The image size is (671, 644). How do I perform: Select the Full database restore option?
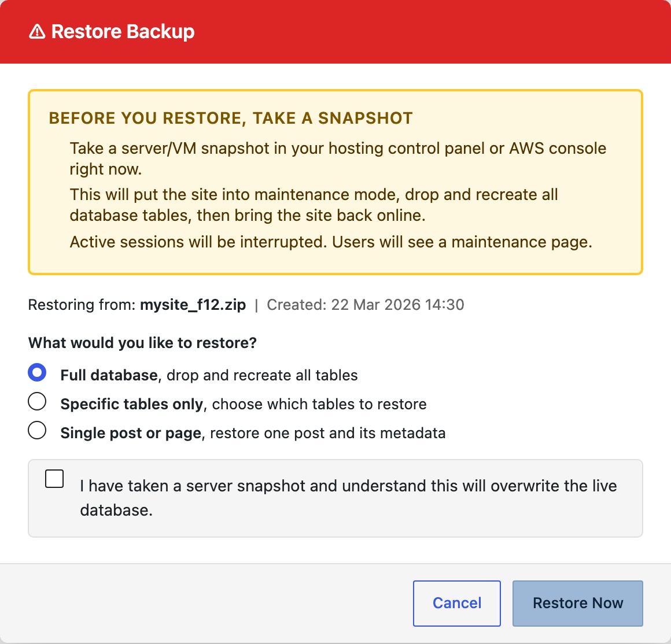(37, 372)
